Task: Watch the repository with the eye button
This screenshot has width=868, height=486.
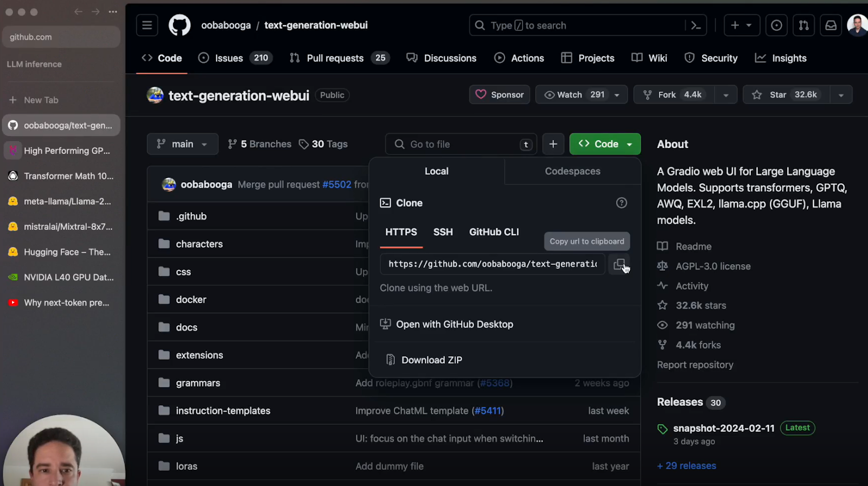Action: tap(582, 94)
